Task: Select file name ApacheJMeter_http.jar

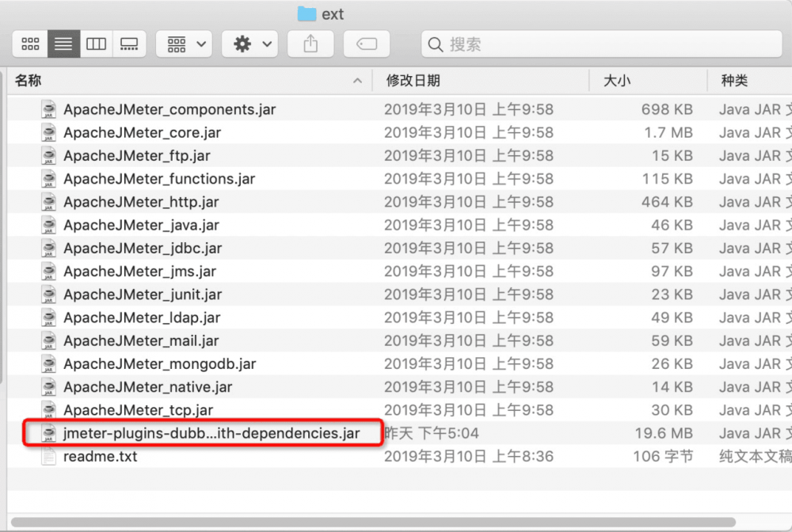Action: click(142, 202)
